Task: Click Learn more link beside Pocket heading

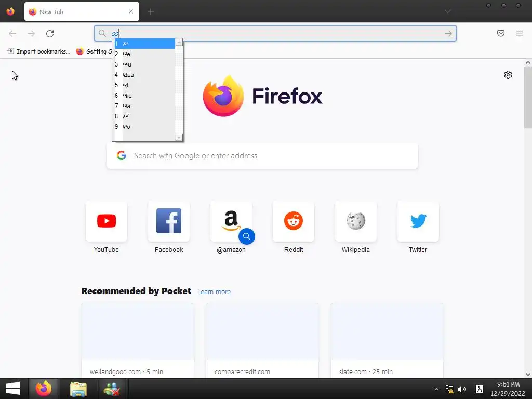Action: click(x=214, y=292)
